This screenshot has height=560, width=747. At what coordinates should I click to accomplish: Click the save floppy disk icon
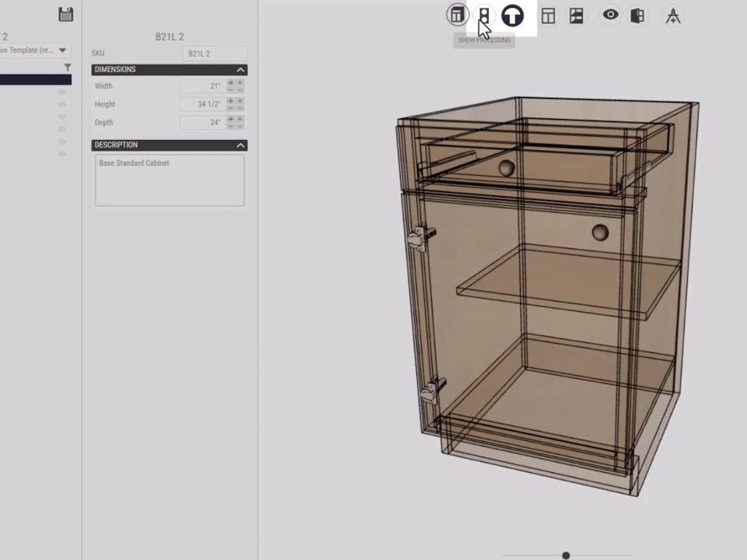66,14
